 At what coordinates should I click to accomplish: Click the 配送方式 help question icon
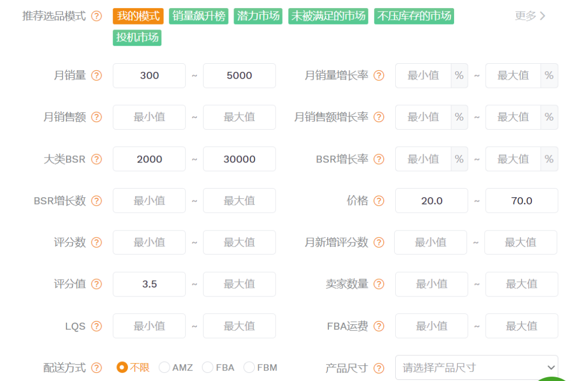point(96,367)
